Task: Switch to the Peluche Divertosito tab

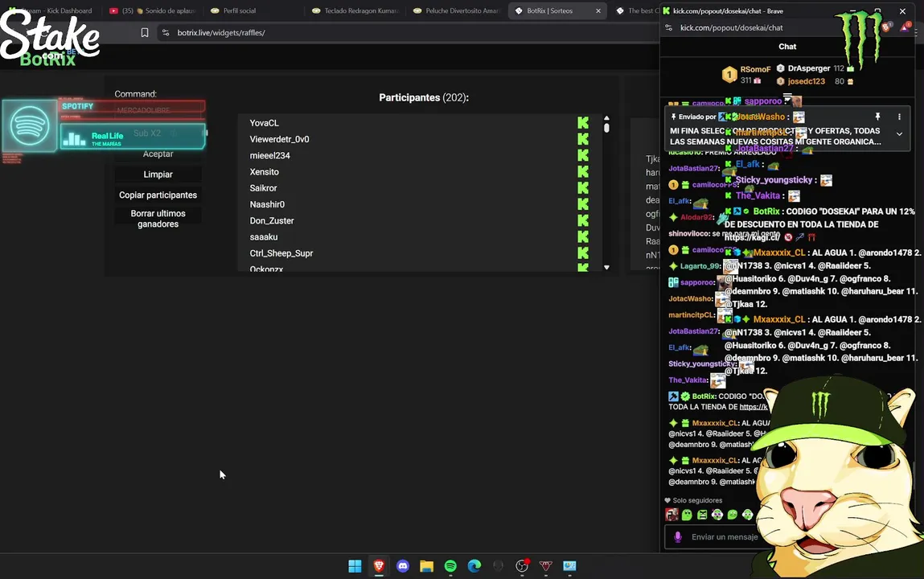Action: pos(457,10)
